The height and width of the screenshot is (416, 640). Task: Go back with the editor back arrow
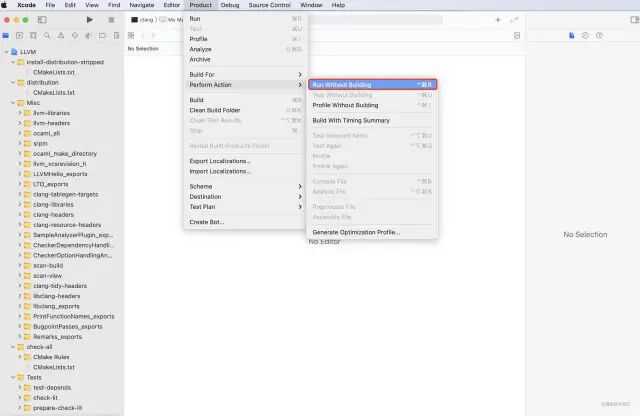pos(143,36)
